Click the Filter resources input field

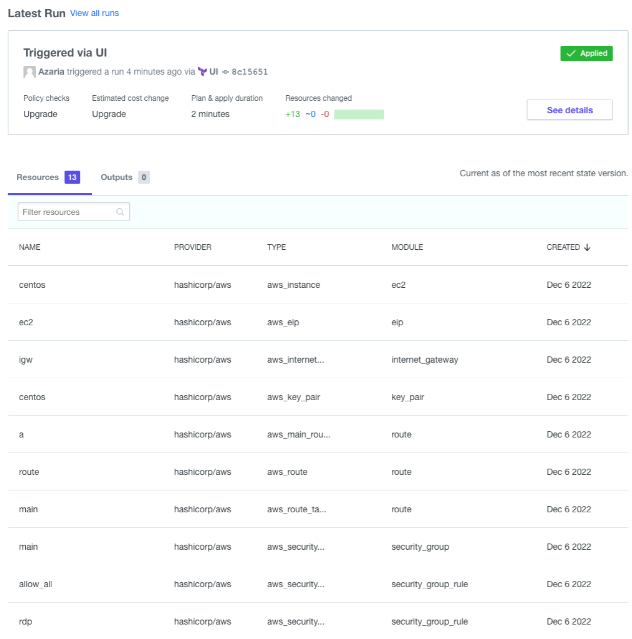tap(66, 212)
